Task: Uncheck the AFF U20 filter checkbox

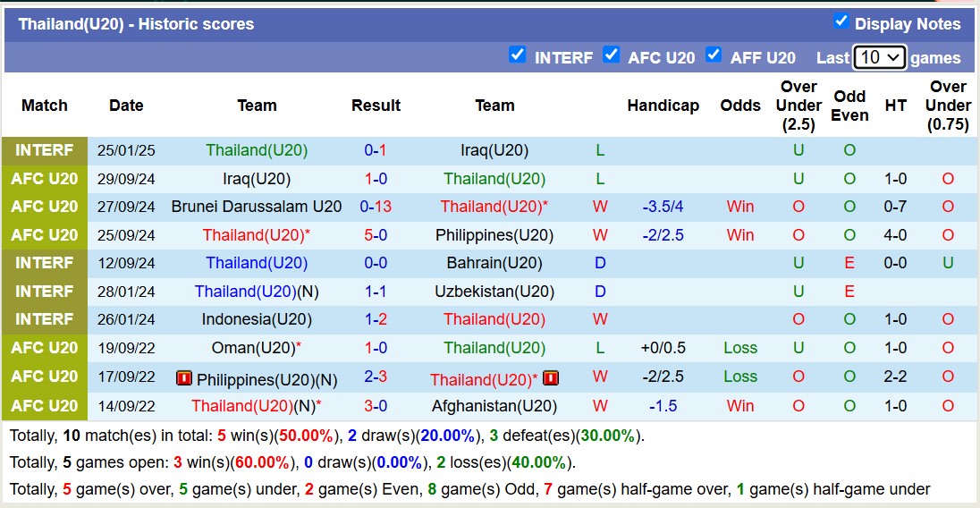Action: (x=713, y=55)
